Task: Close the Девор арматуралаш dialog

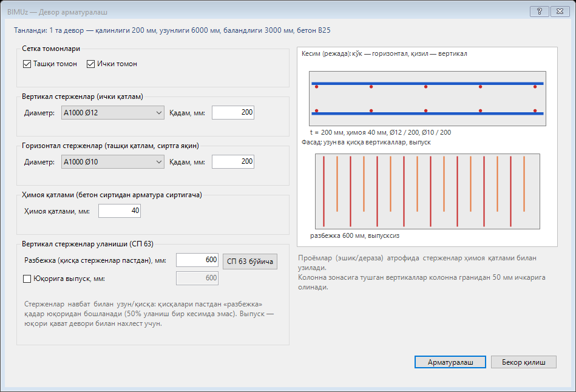Action: click(x=560, y=12)
